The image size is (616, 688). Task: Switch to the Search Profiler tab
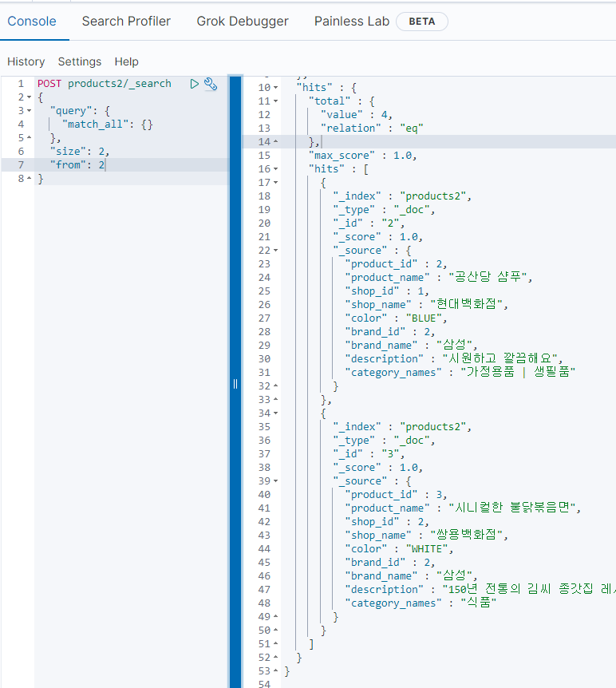[126, 22]
